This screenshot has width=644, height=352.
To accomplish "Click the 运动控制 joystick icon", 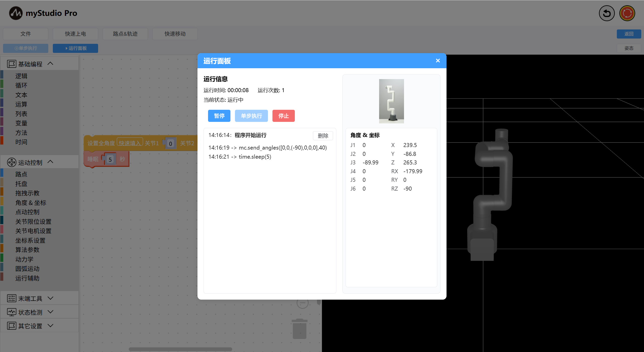I will tap(12, 162).
